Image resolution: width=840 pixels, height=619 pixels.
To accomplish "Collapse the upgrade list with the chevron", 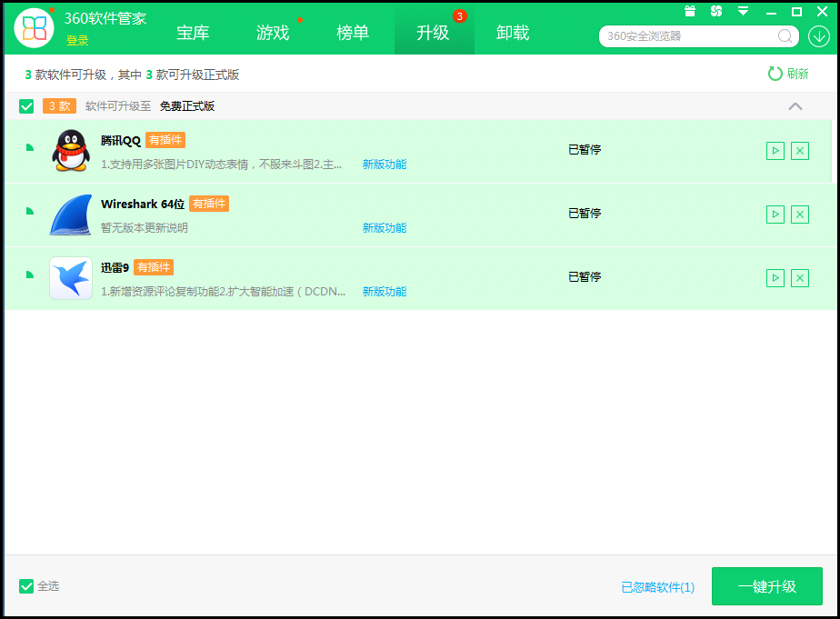I will [796, 105].
